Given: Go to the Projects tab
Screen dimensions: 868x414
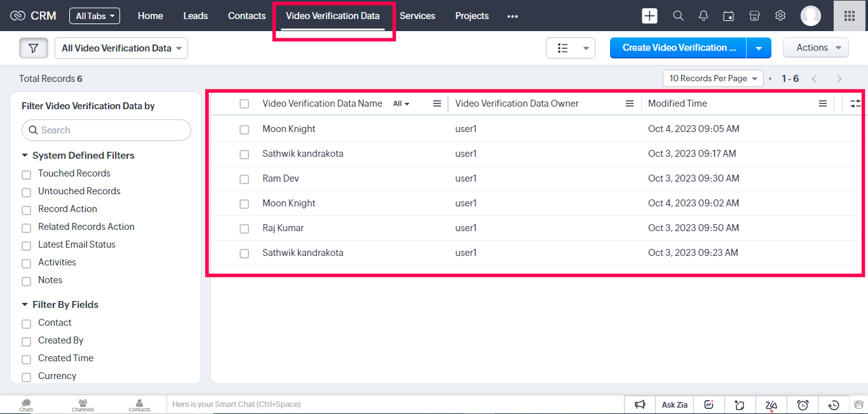Looking at the screenshot, I should (472, 16).
